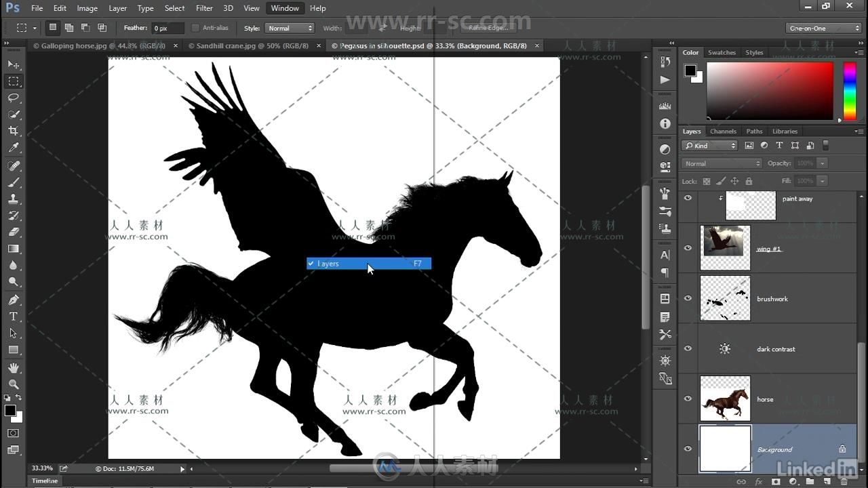Add a layer mask from Layers footer

pyautogui.click(x=776, y=481)
